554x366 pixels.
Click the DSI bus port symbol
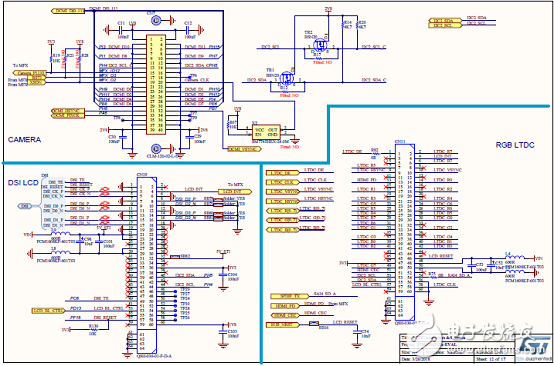click(x=25, y=206)
